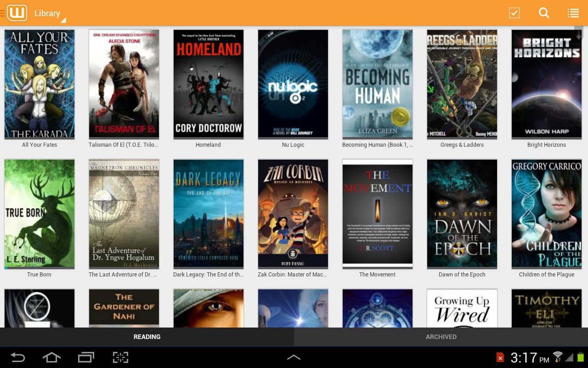
Task: Switch to the Reading tab
Action: click(x=147, y=337)
